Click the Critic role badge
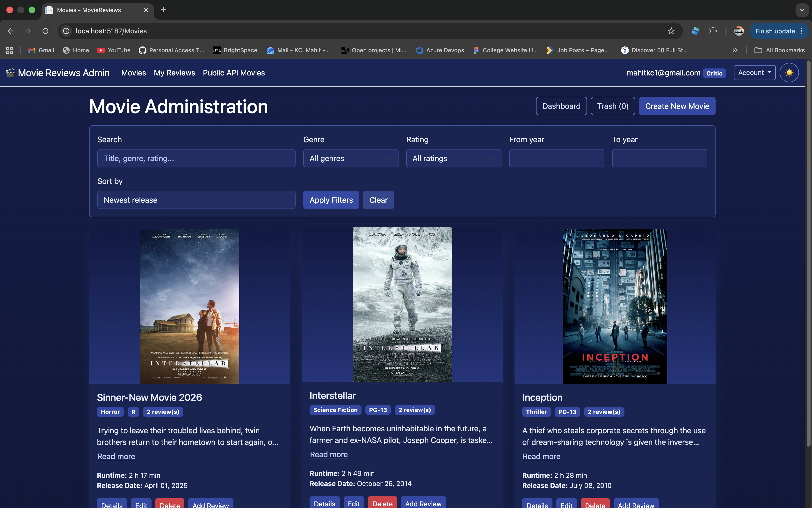 click(x=714, y=73)
